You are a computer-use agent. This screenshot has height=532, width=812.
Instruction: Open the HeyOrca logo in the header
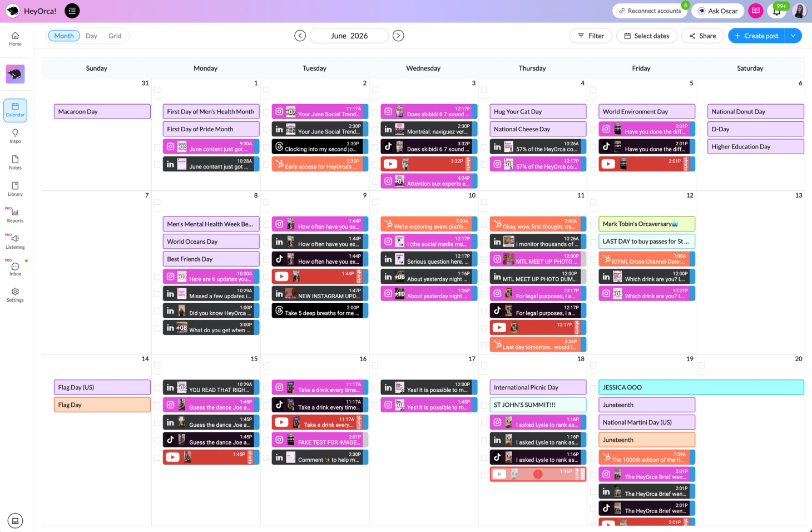(x=12, y=11)
